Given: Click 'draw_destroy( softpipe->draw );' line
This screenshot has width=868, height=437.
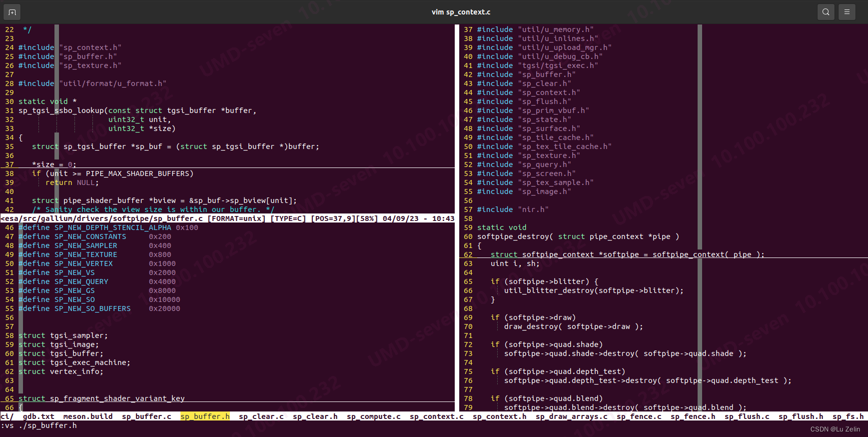Looking at the screenshot, I should point(574,326).
